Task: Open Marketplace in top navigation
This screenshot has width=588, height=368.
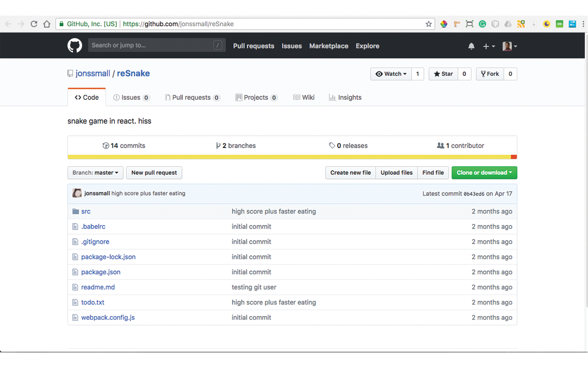Action: point(329,46)
